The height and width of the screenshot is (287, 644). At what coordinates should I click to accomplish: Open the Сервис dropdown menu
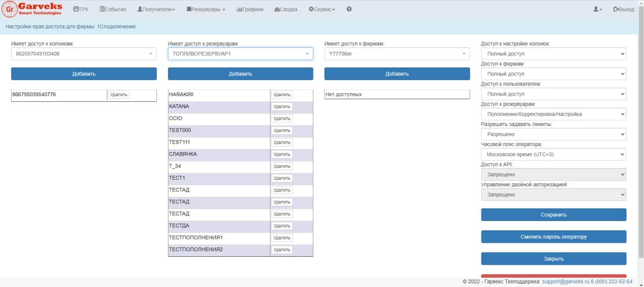(x=321, y=9)
